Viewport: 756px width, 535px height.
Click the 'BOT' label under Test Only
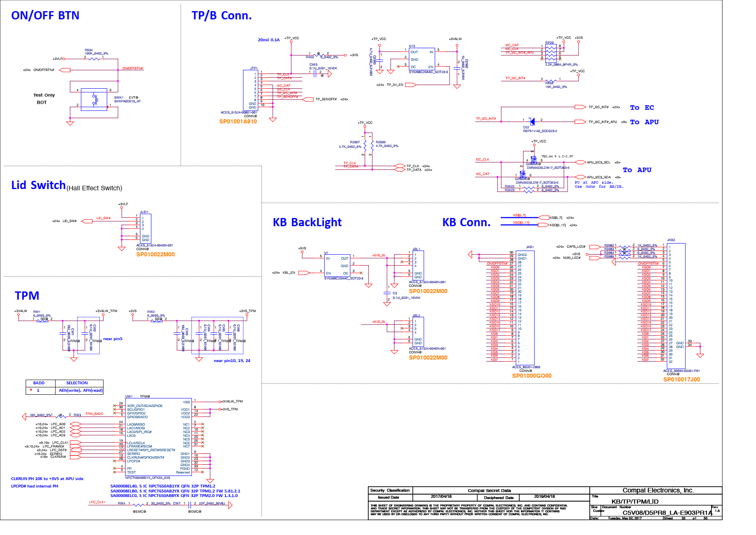pos(42,102)
